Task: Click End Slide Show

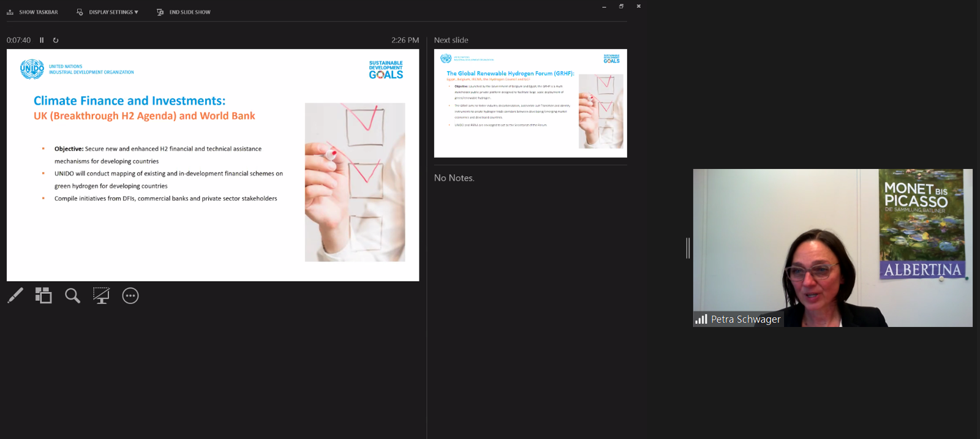Action: (184, 12)
